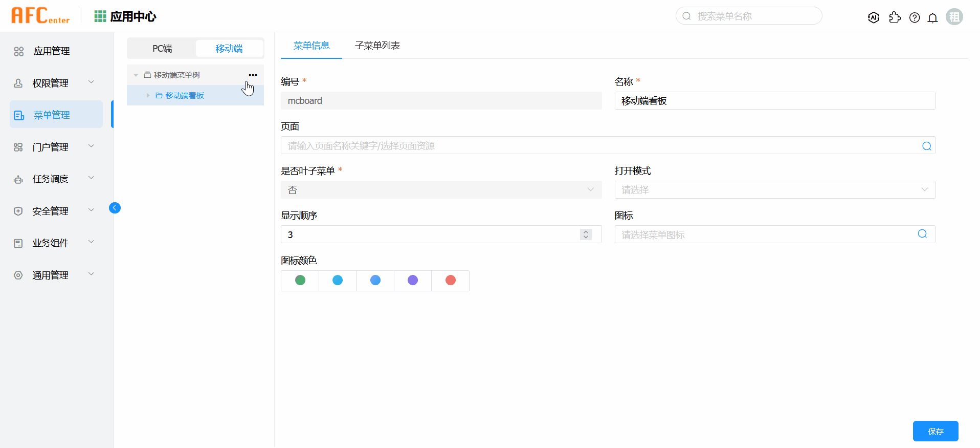
Task: Click the user avatar in top-right
Action: tap(954, 17)
